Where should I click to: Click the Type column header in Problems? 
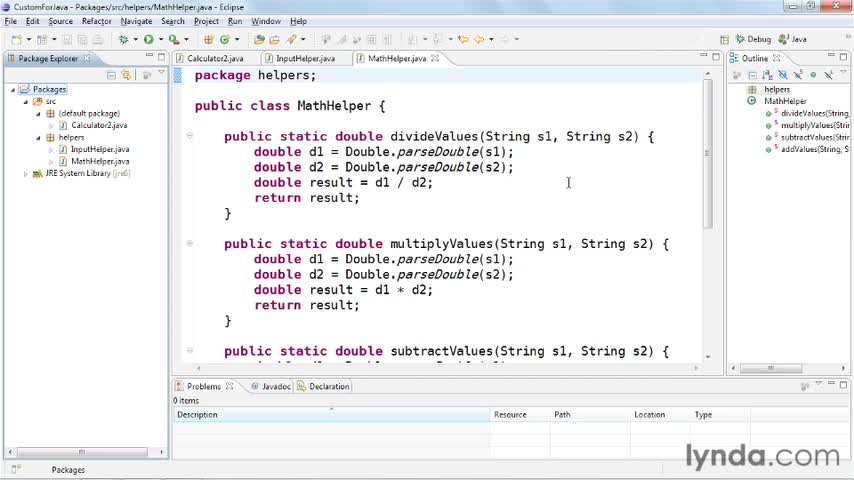719,415
